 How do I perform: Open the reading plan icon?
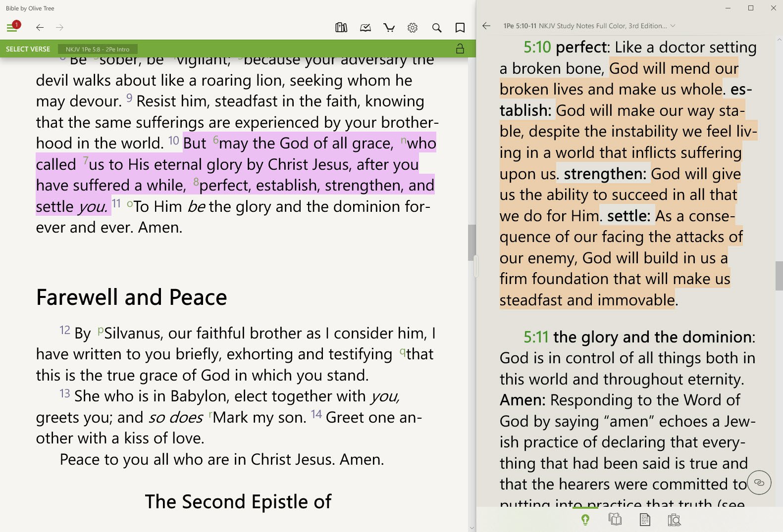point(365,28)
